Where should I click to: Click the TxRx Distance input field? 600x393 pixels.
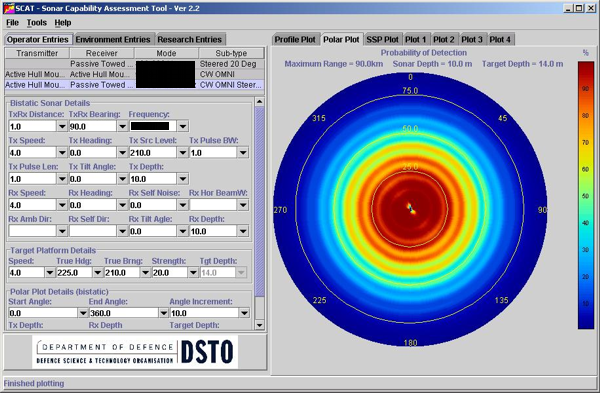tap(33, 126)
